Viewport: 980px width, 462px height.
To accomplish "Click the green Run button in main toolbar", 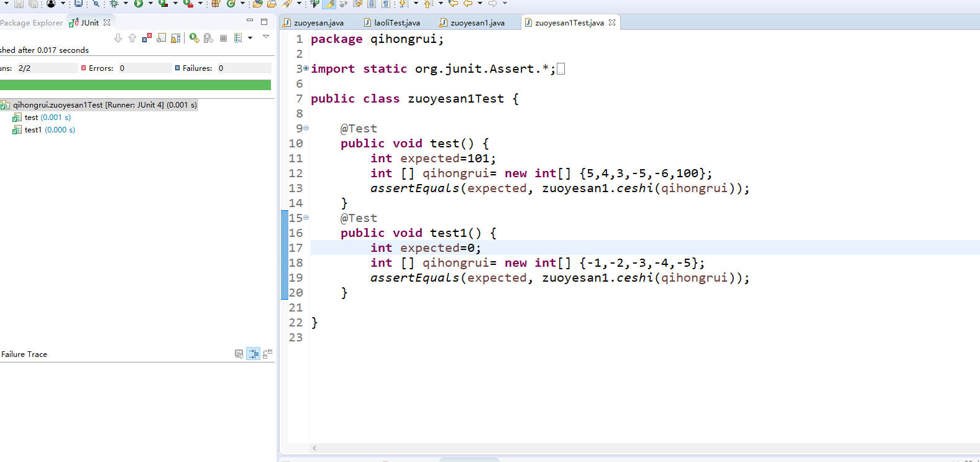I will point(138,4).
